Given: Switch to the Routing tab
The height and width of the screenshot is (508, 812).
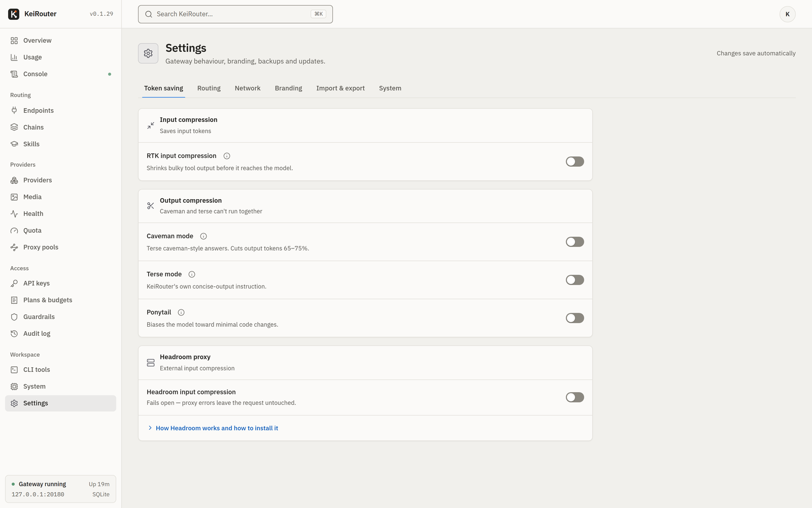Looking at the screenshot, I should [x=209, y=88].
